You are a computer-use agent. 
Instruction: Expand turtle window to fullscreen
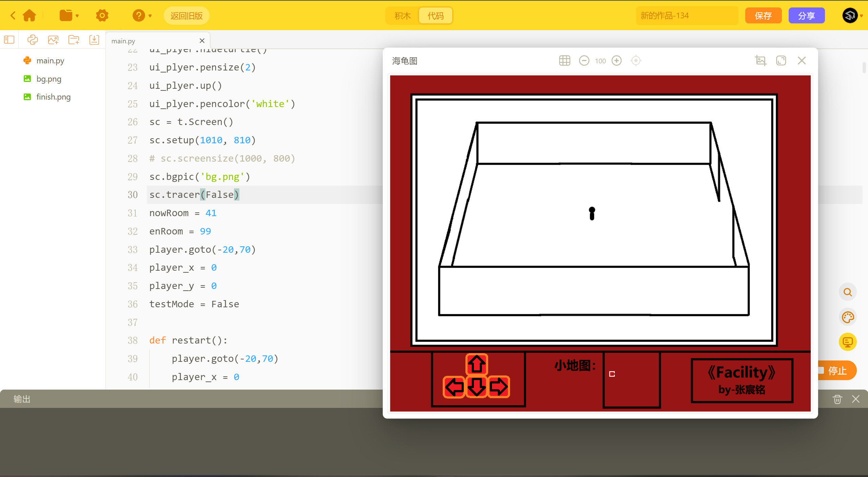point(781,61)
